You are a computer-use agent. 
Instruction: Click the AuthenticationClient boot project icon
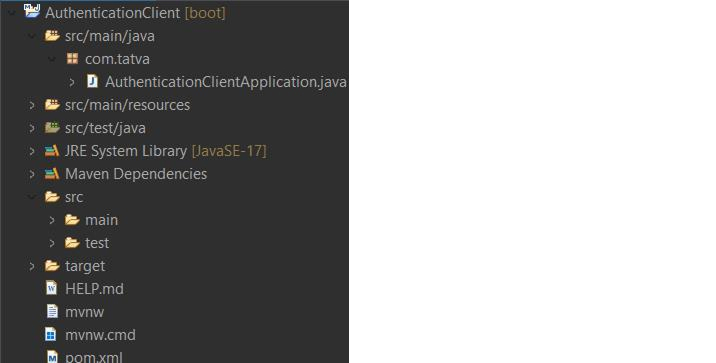click(x=32, y=11)
